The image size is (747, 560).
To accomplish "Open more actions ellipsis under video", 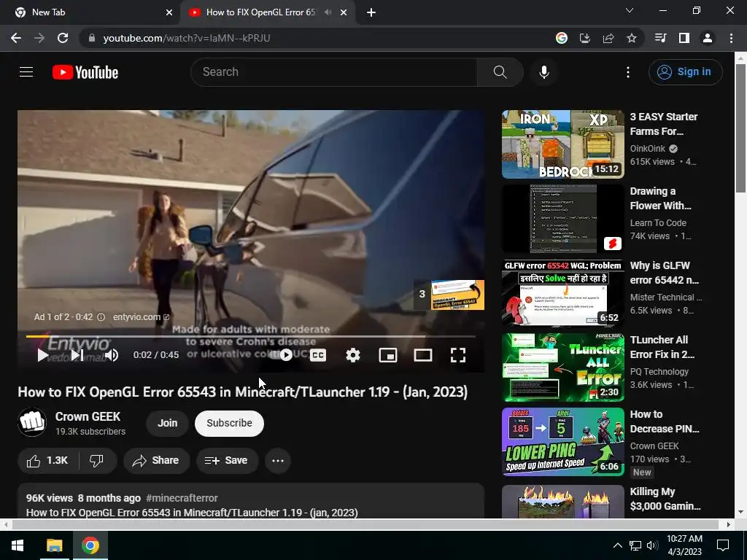I will 278,461.
